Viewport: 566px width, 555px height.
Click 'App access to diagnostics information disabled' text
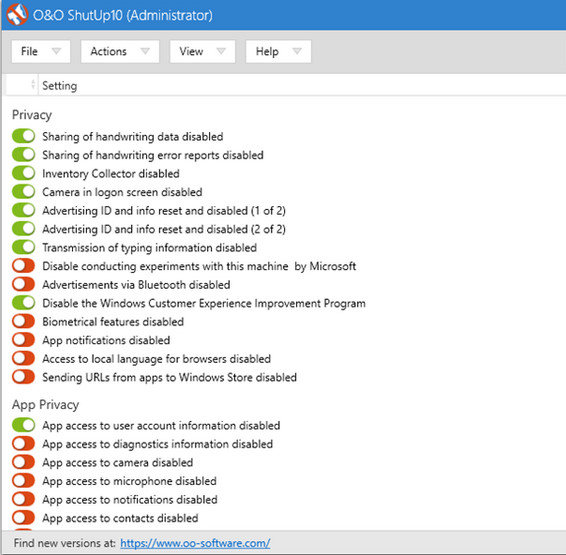(x=158, y=444)
